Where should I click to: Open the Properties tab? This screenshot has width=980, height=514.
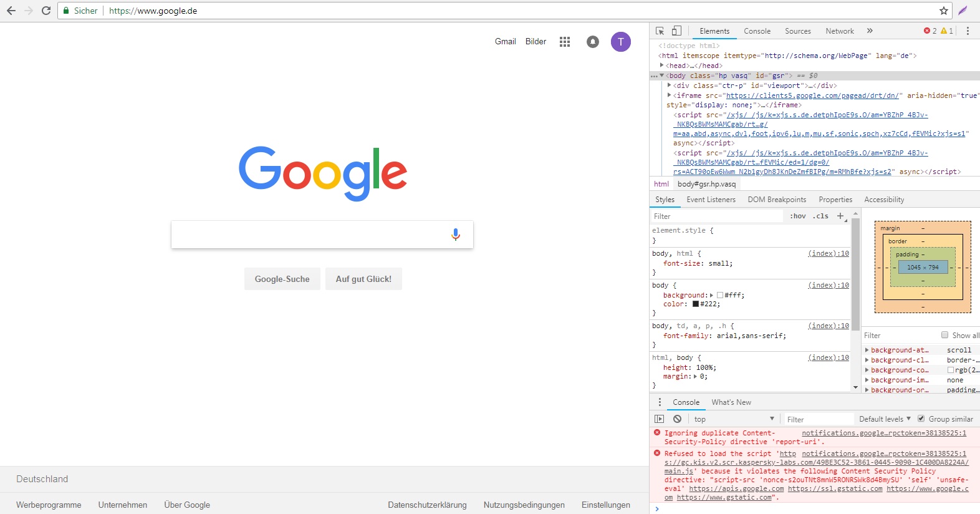click(x=835, y=200)
